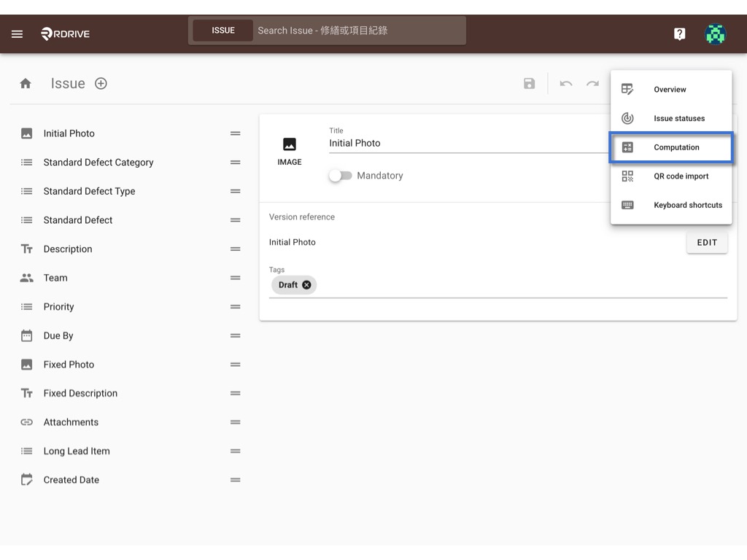This screenshot has height=560, width=747.
Task: Select Standard Defect Category field
Action: point(130,163)
